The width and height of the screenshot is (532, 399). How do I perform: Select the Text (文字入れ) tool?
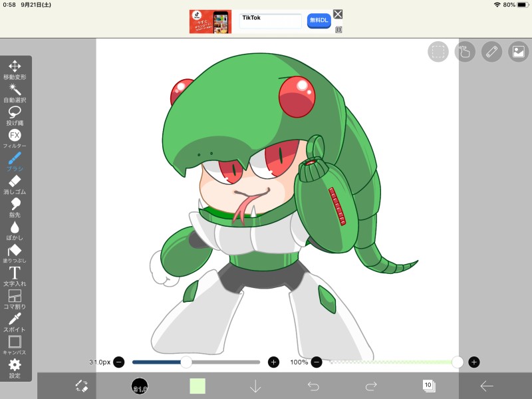pos(15,277)
